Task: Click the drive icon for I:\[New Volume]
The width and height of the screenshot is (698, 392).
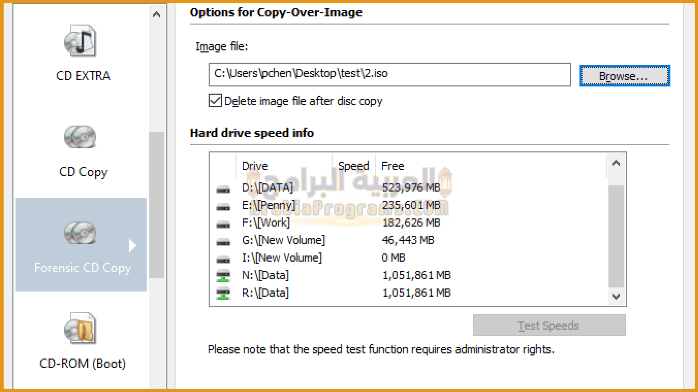Action: (223, 259)
